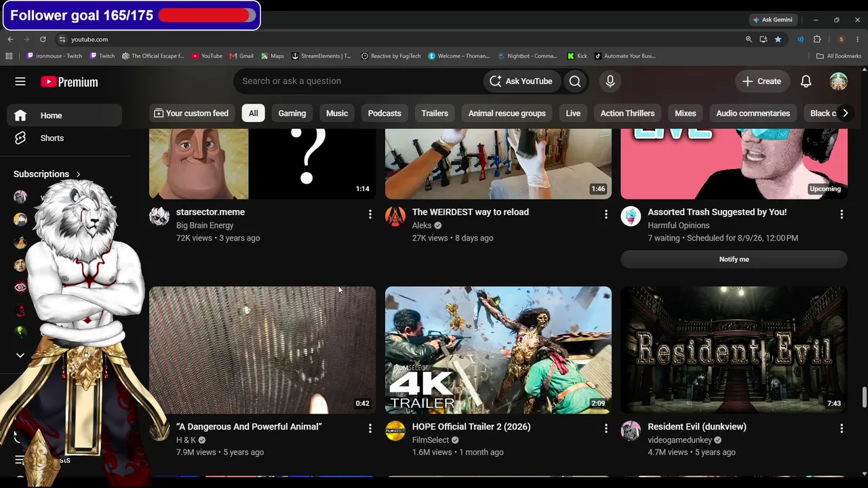Viewport: 868px width, 488px height.
Task: Open the Aleks channel avatar
Action: [x=395, y=216]
